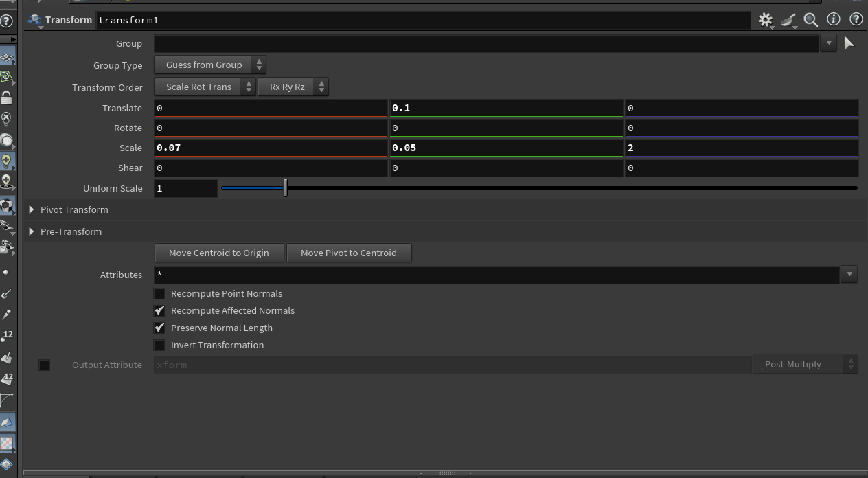The height and width of the screenshot is (478, 868).
Task: Click the magnifier search parameters icon
Action: pos(811,20)
